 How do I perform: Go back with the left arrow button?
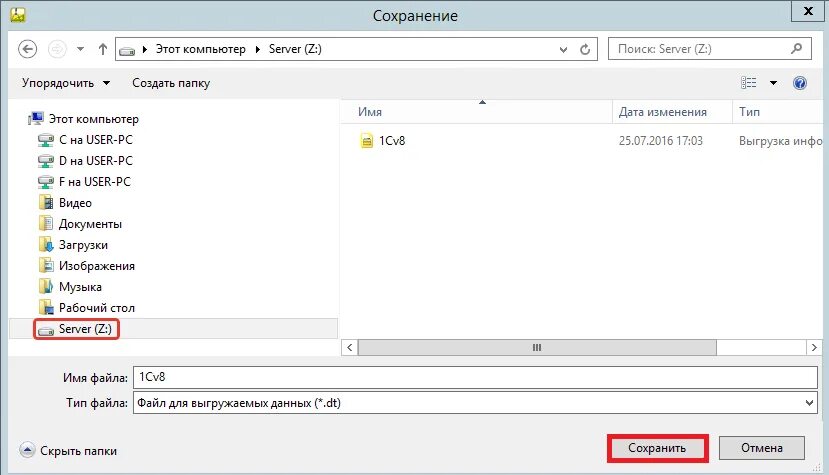tap(27, 49)
